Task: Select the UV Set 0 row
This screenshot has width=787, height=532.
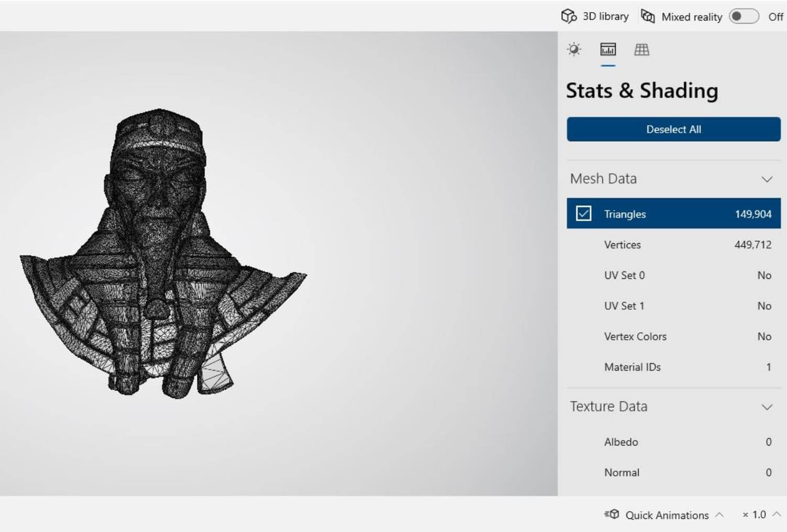Action: click(x=673, y=275)
